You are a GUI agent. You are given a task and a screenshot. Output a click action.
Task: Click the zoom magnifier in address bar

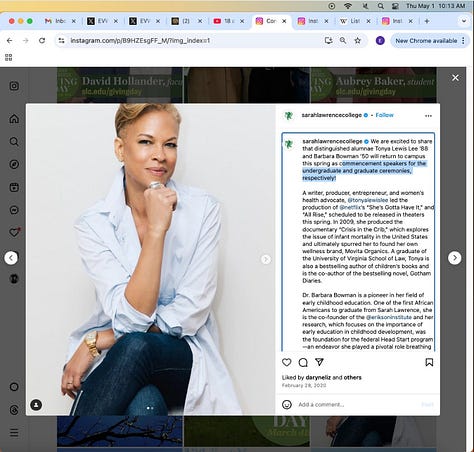point(343,41)
